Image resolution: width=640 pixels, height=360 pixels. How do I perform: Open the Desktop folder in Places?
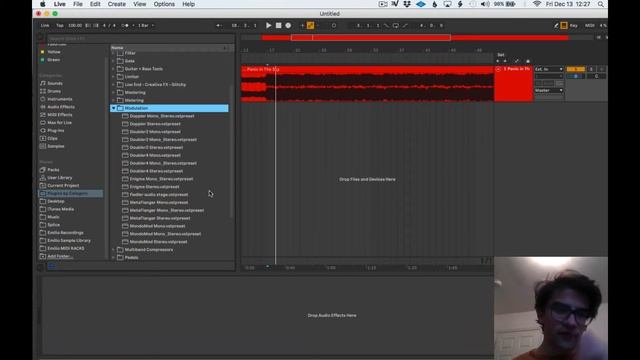[56, 201]
